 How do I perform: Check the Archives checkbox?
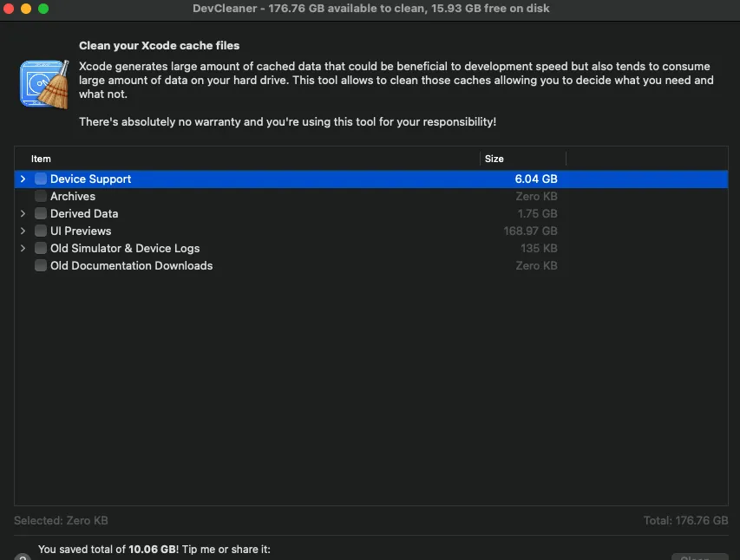41,196
